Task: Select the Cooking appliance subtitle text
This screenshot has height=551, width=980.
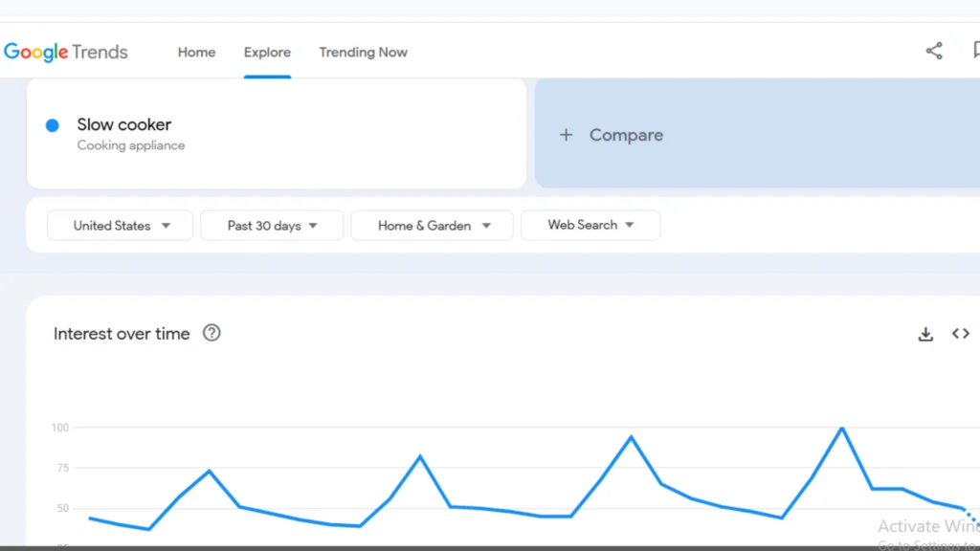Action: tap(131, 145)
